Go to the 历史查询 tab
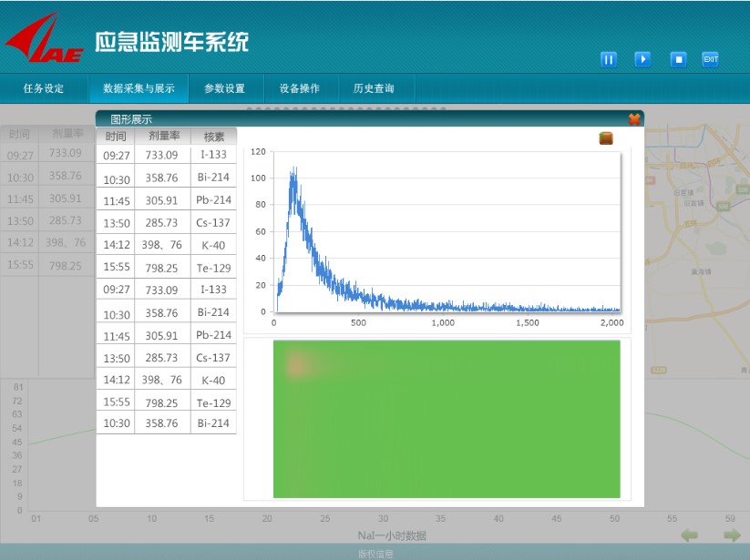 click(x=374, y=88)
